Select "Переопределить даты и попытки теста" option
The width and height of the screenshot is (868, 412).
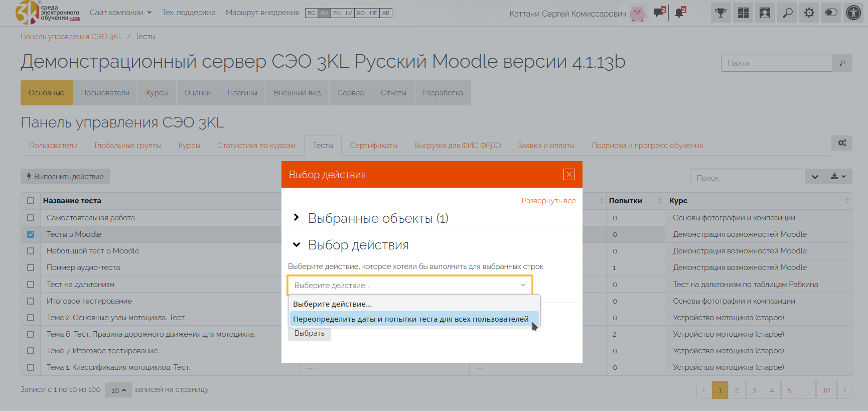(410, 319)
